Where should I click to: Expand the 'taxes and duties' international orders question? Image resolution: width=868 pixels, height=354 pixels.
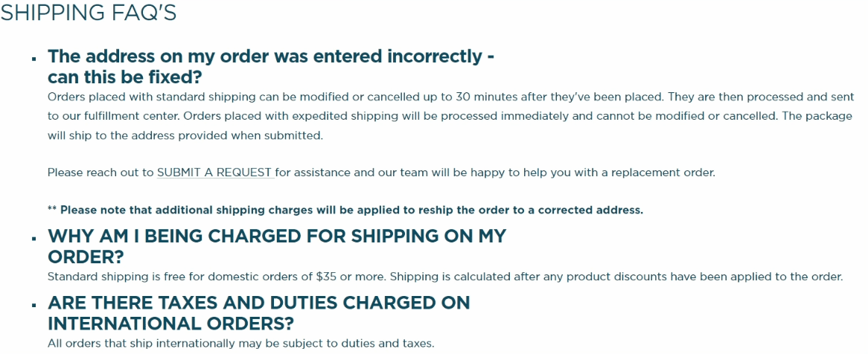258,303
